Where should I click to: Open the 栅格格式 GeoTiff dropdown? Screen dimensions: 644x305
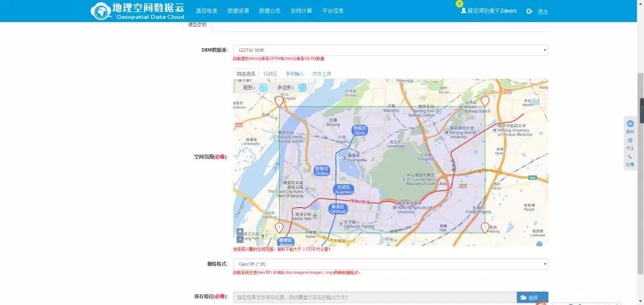391,264
